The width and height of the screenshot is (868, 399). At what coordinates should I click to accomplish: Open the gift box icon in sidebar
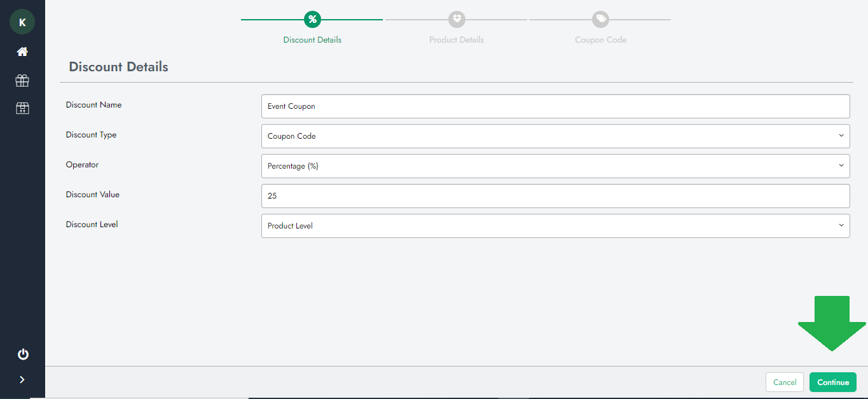(22, 80)
